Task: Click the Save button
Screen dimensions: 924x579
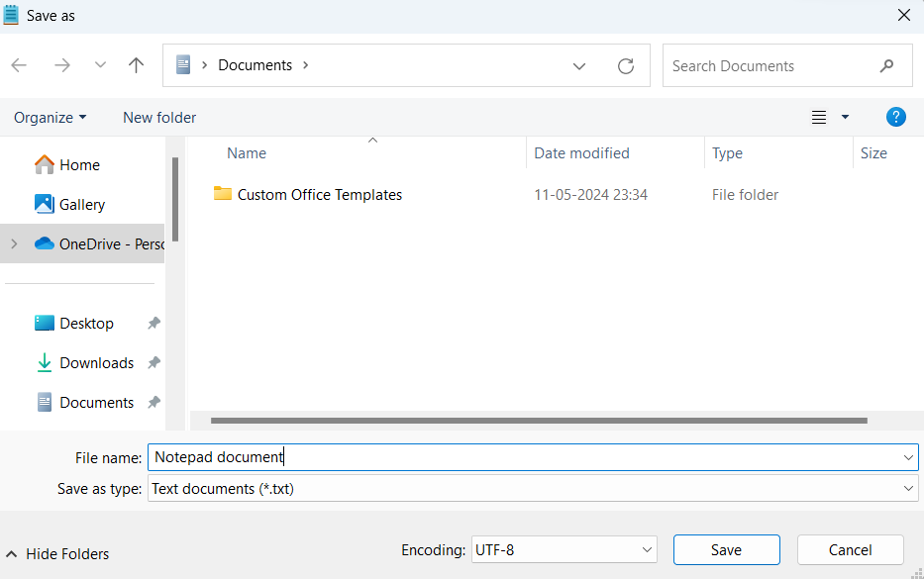Action: click(x=726, y=549)
